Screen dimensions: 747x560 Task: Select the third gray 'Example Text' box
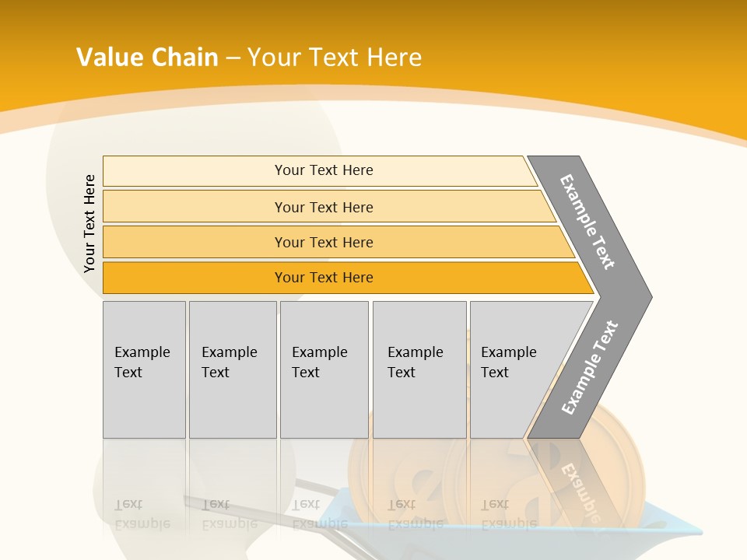(x=324, y=369)
